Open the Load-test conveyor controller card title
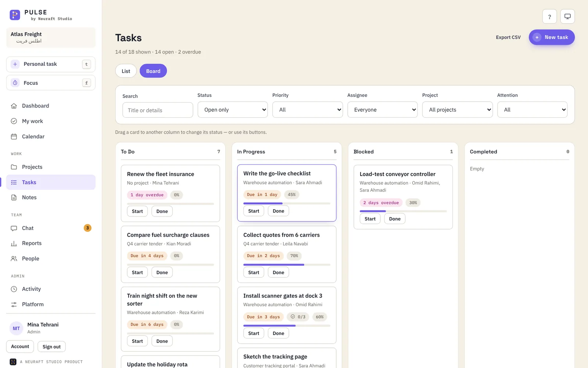Image resolution: width=588 pixels, height=368 pixels. [397, 174]
